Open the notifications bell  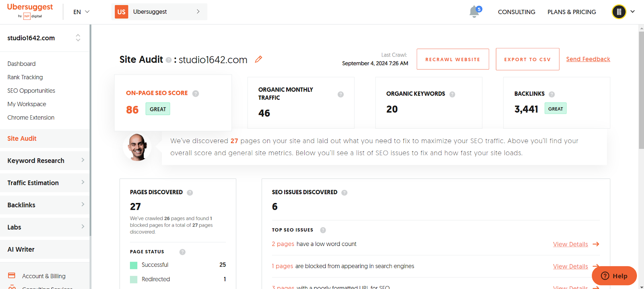pos(475,12)
